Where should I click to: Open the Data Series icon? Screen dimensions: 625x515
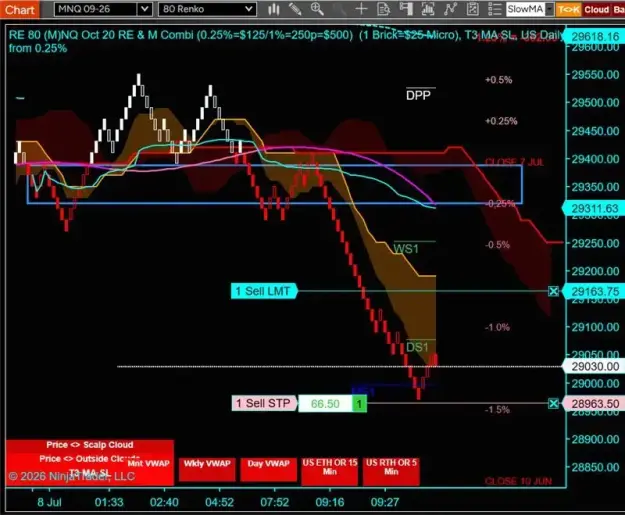428,9
